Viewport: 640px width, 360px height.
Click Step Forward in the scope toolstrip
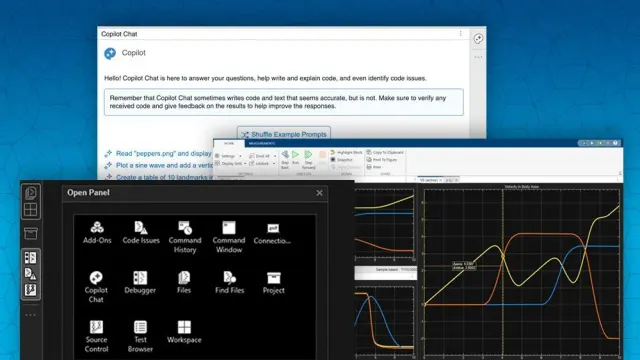click(309, 159)
